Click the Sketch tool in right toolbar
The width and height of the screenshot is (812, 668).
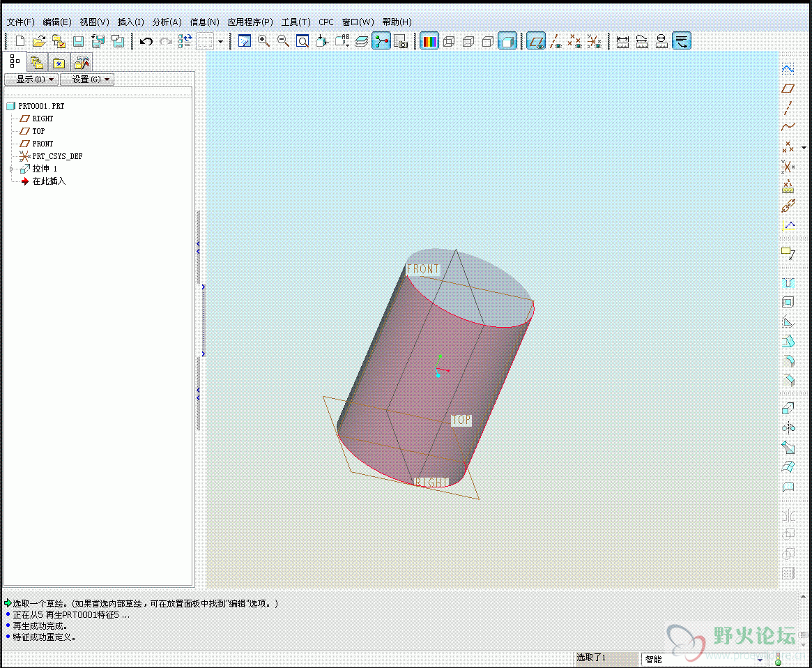[788, 68]
